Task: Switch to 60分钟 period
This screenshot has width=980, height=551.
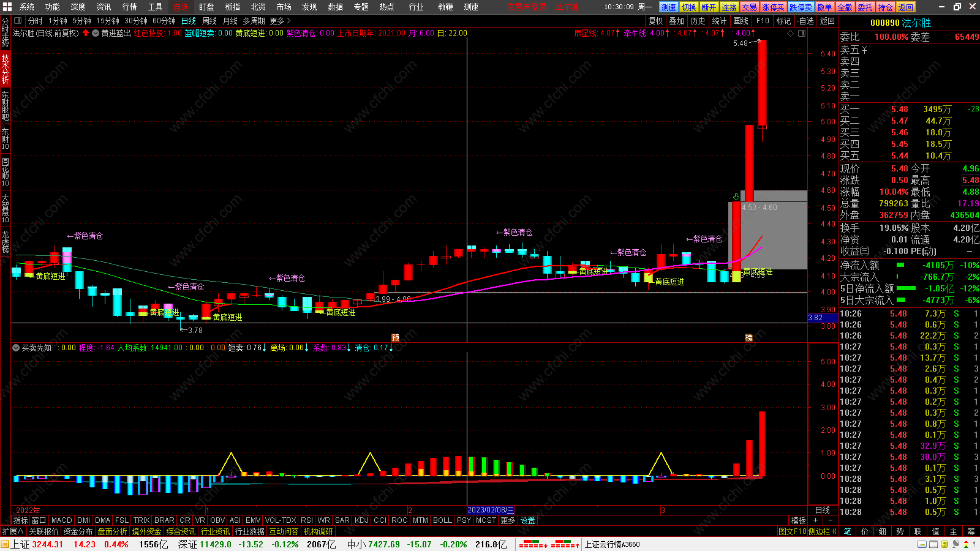Action: (164, 21)
